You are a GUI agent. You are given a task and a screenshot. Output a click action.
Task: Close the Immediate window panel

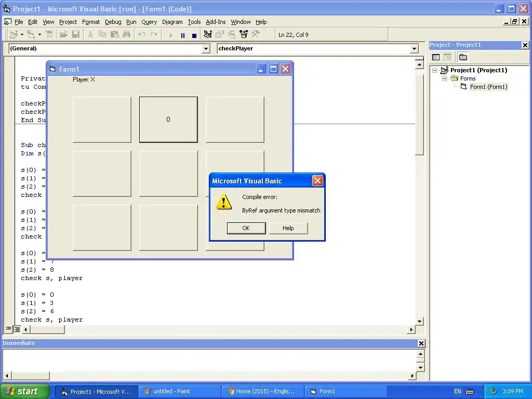[x=421, y=343]
